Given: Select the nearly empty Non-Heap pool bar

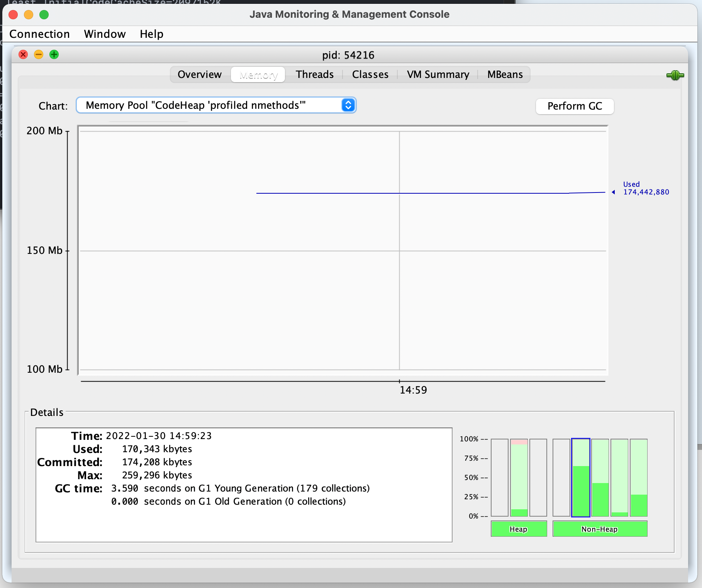Looking at the screenshot, I should pyautogui.click(x=619, y=478).
